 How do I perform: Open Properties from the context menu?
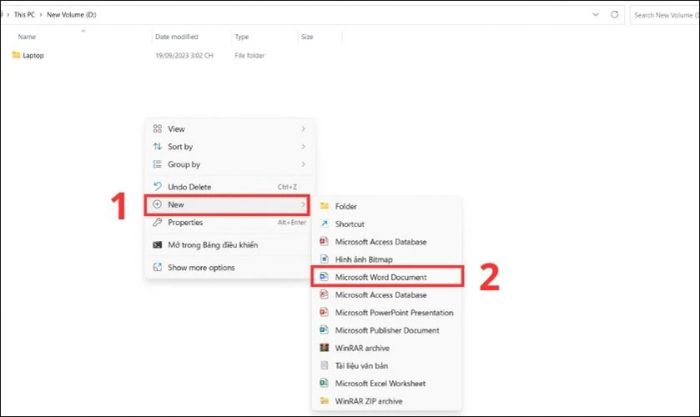tap(229, 222)
